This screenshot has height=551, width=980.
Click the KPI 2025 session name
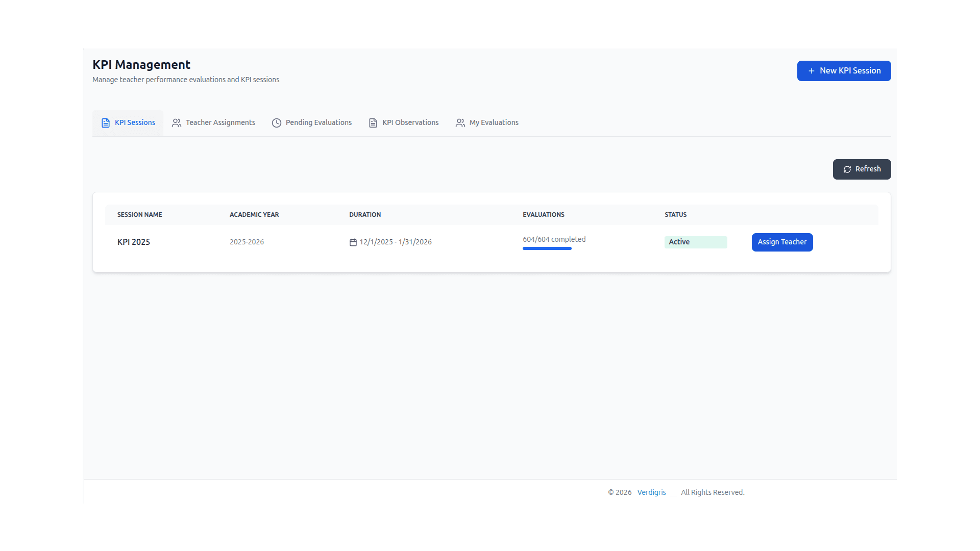pos(134,242)
